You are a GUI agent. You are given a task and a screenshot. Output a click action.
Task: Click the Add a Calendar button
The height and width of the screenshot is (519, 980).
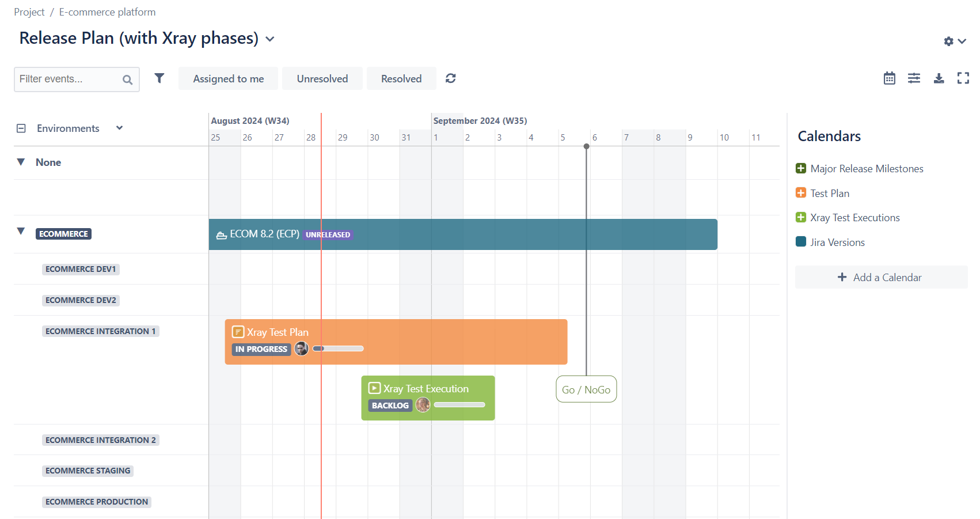880,277
